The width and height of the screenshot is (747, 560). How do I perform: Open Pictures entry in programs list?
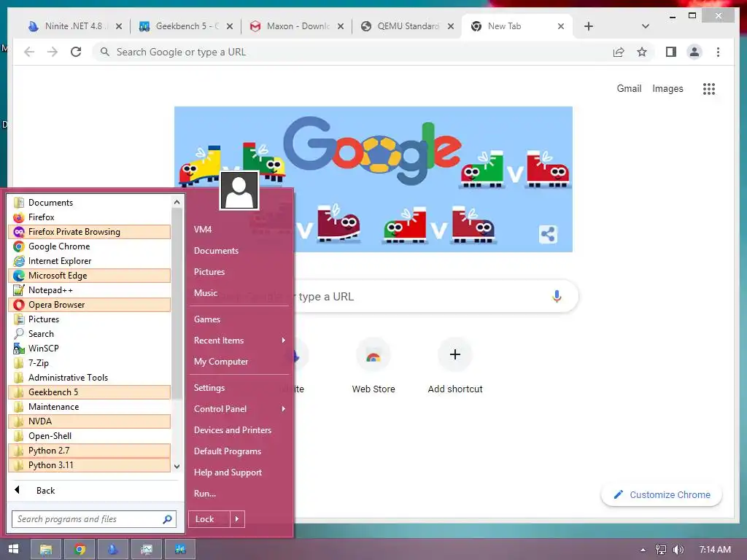coord(89,319)
